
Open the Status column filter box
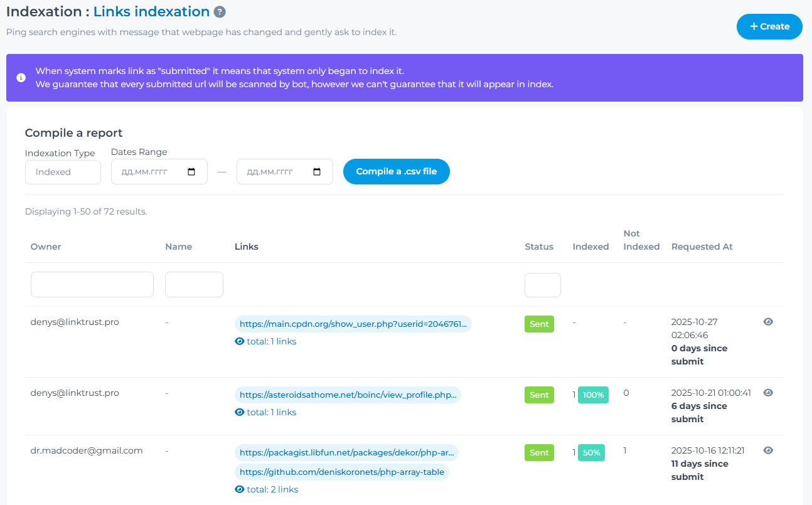coord(542,285)
